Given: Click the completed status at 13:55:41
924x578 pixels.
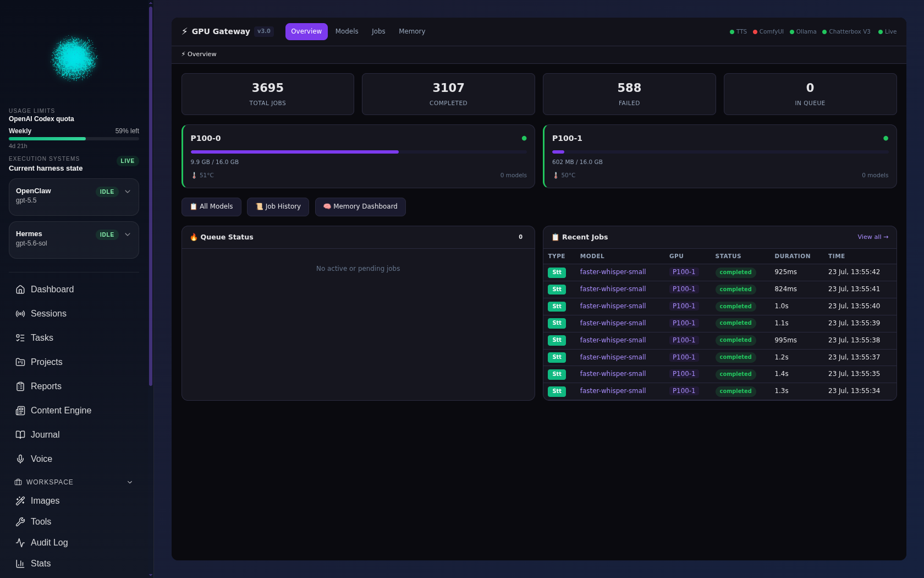Looking at the screenshot, I should pyautogui.click(x=735, y=290).
